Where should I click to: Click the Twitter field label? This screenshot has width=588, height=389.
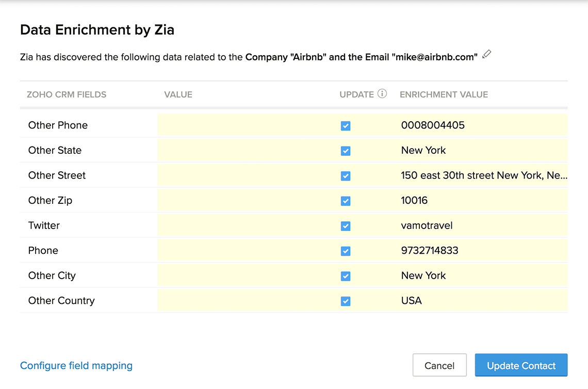pos(44,225)
